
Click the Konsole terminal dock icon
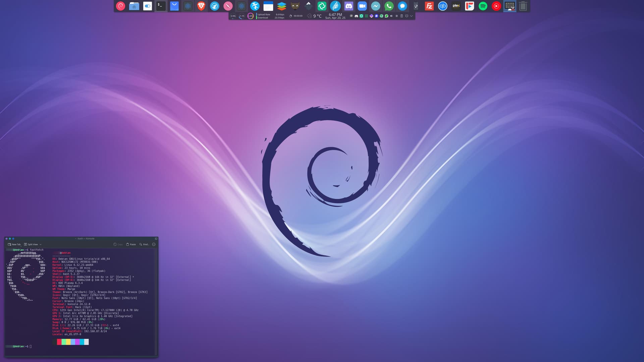pos(161,6)
